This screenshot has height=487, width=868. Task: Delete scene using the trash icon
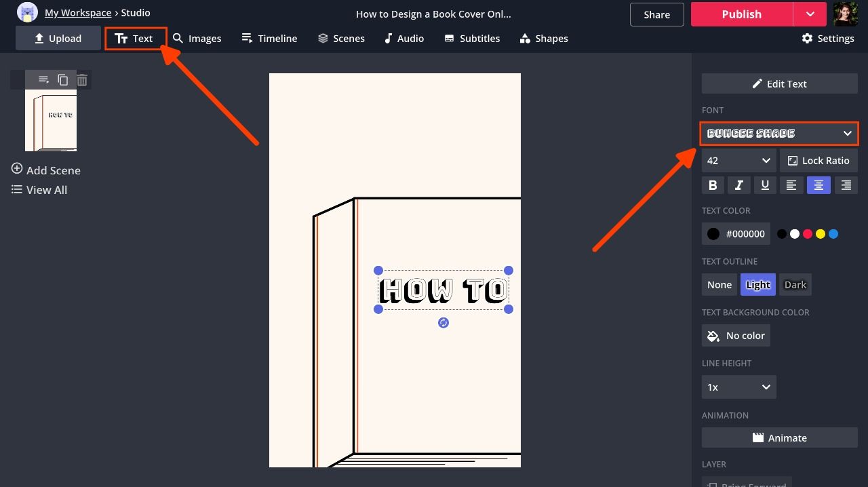tap(82, 80)
